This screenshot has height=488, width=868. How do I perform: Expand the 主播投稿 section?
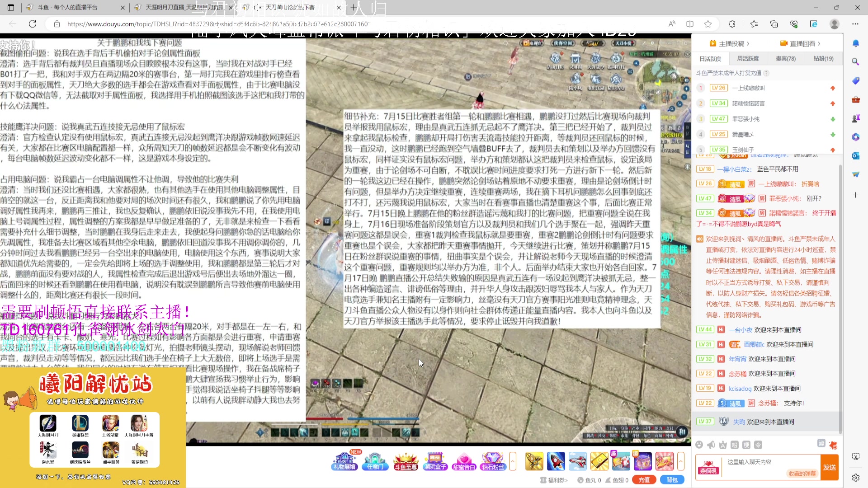[729, 43]
